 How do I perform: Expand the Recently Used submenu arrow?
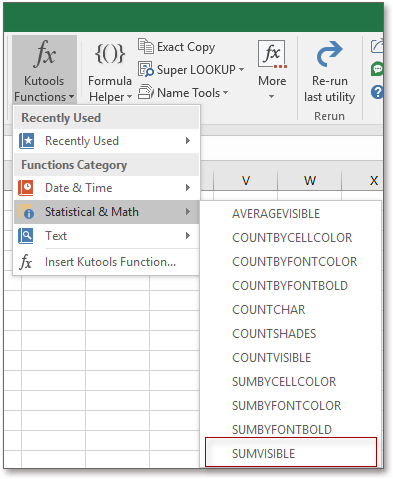point(188,141)
